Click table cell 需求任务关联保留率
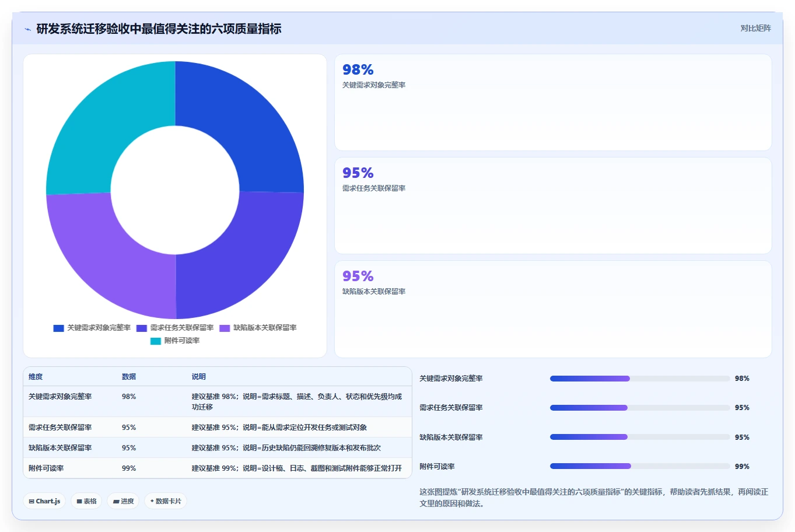Image resolution: width=795 pixels, height=532 pixels. tap(60, 428)
